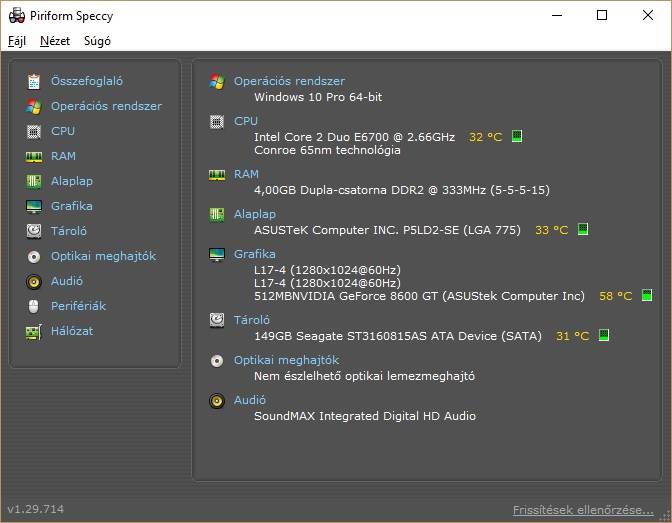Select Perifériák in the sidebar

pos(78,306)
